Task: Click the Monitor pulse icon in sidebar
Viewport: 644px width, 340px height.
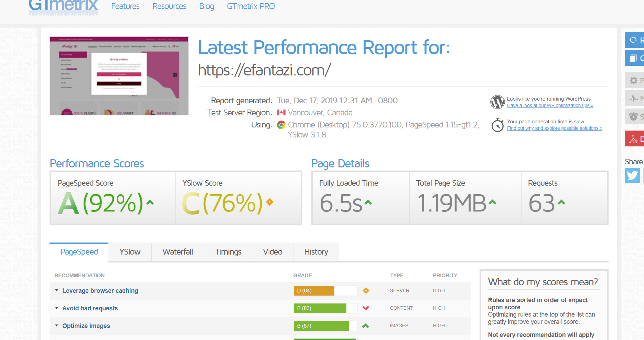Action: click(633, 99)
